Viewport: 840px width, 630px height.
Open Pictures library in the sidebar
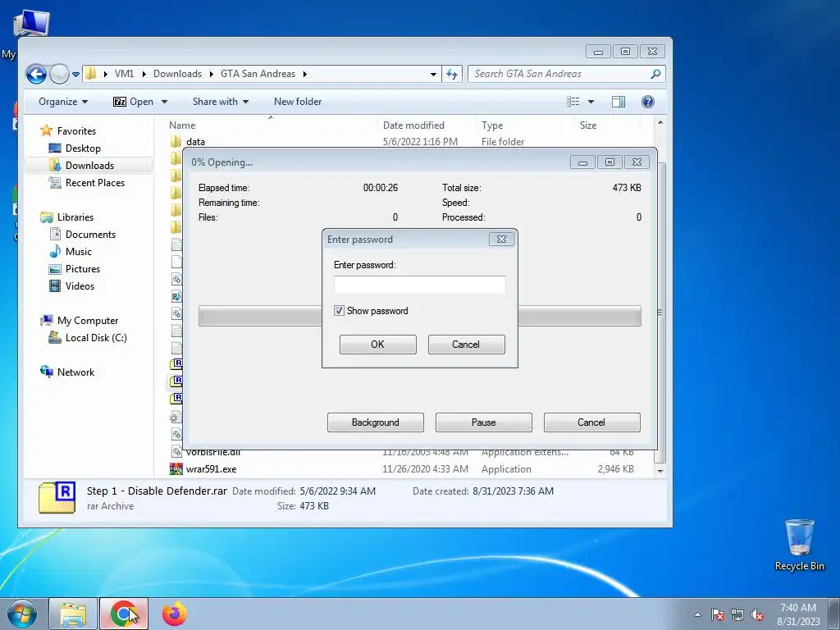coord(83,268)
